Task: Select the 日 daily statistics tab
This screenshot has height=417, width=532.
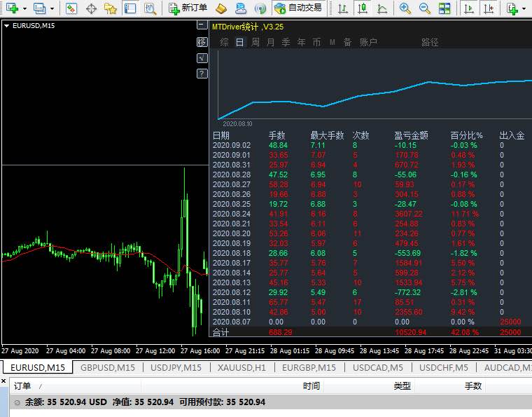Action: (x=239, y=42)
